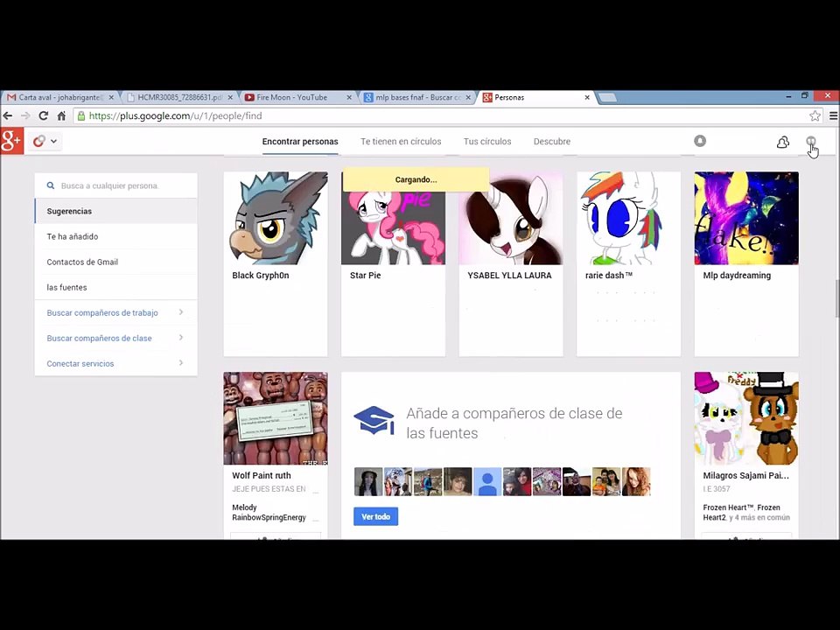
Task: Click the Frozen Heart common contacts text
Action: 746,512
